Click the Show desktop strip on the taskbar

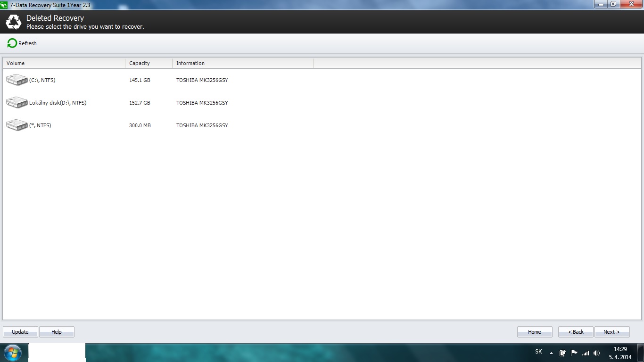pyautogui.click(x=641, y=353)
